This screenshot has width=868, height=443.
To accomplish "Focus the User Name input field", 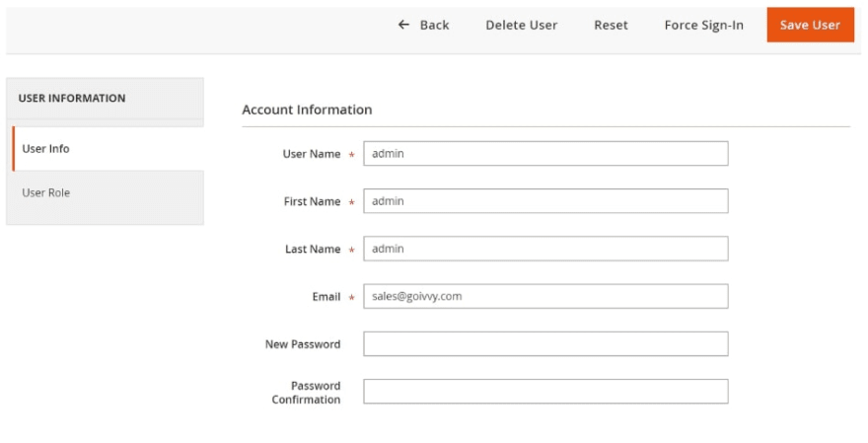I will (x=545, y=153).
